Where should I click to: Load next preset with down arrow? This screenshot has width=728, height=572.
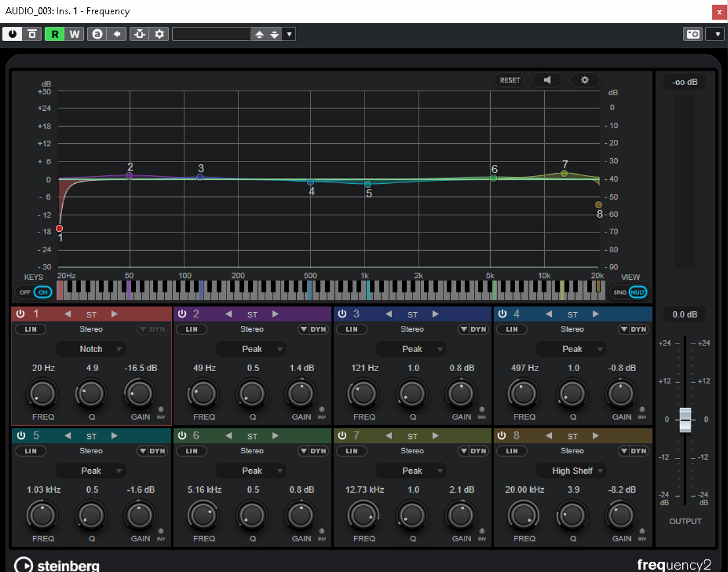point(274,34)
